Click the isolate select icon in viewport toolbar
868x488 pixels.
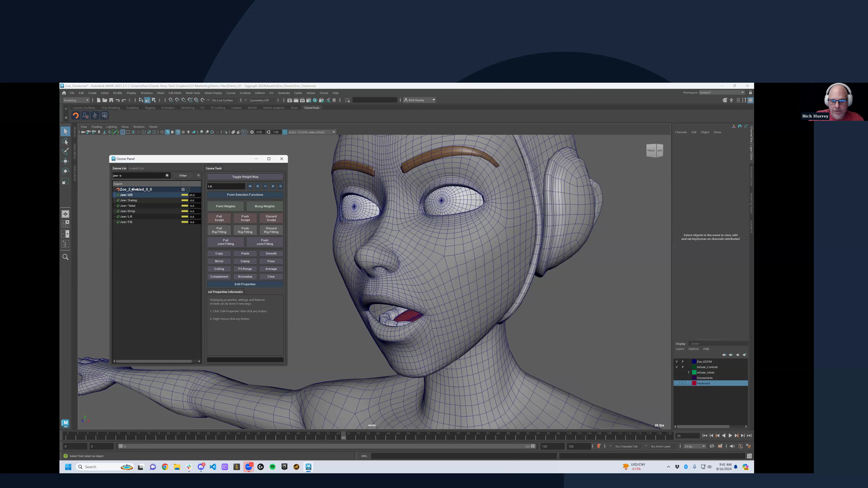226,132
